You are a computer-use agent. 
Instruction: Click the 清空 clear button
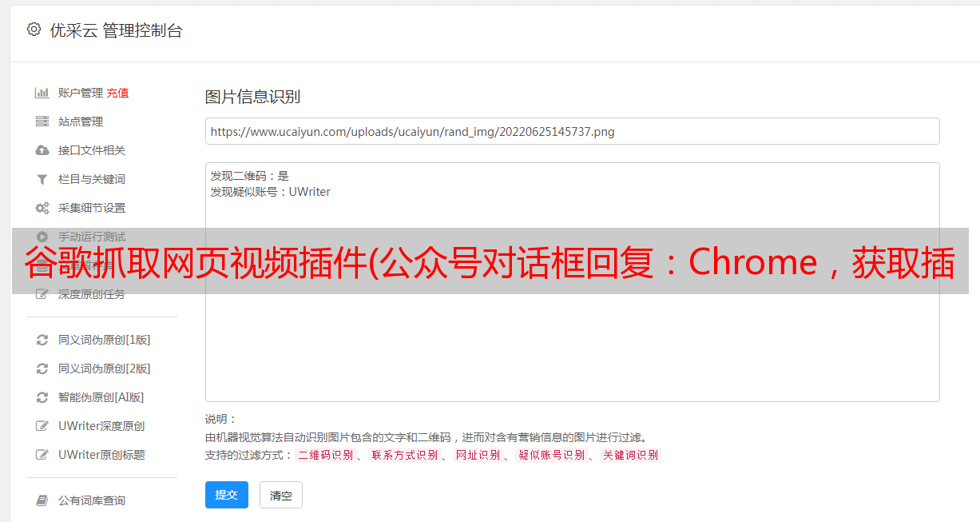(281, 496)
